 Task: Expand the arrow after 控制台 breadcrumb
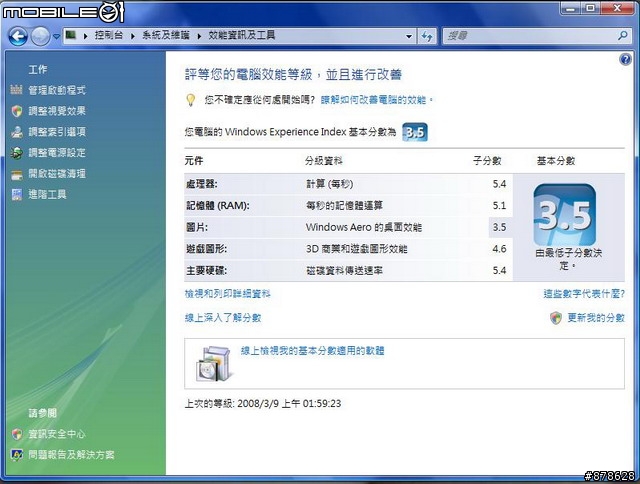click(133, 36)
